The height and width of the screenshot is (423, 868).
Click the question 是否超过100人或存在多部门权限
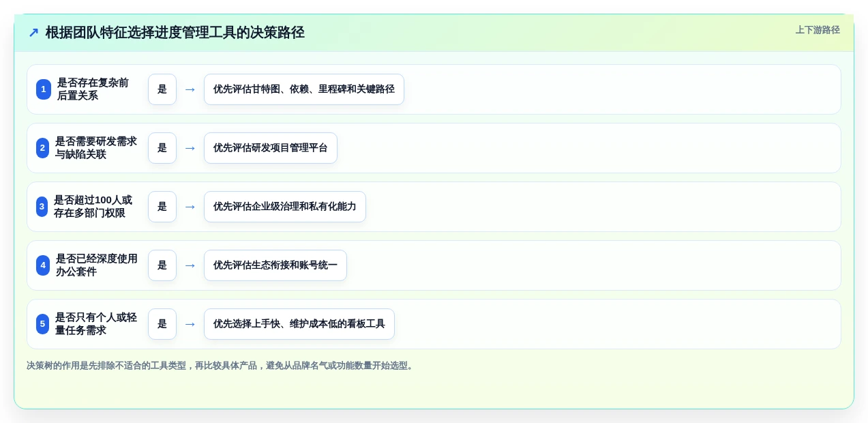pyautogui.click(x=93, y=207)
